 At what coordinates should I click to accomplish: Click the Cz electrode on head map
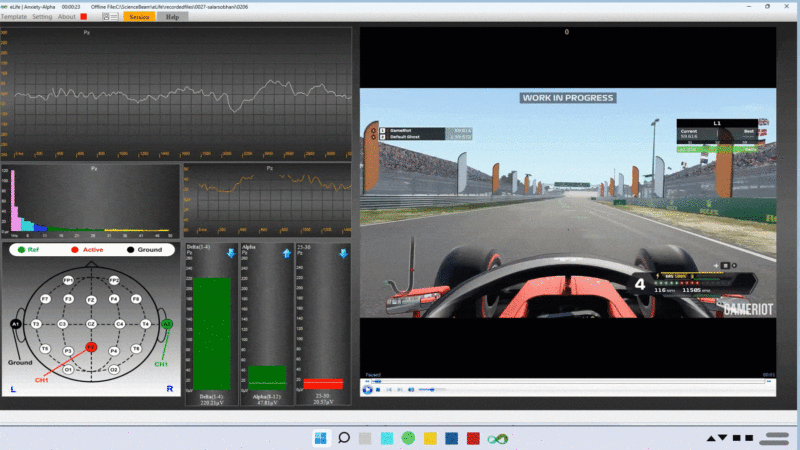pyautogui.click(x=90, y=324)
